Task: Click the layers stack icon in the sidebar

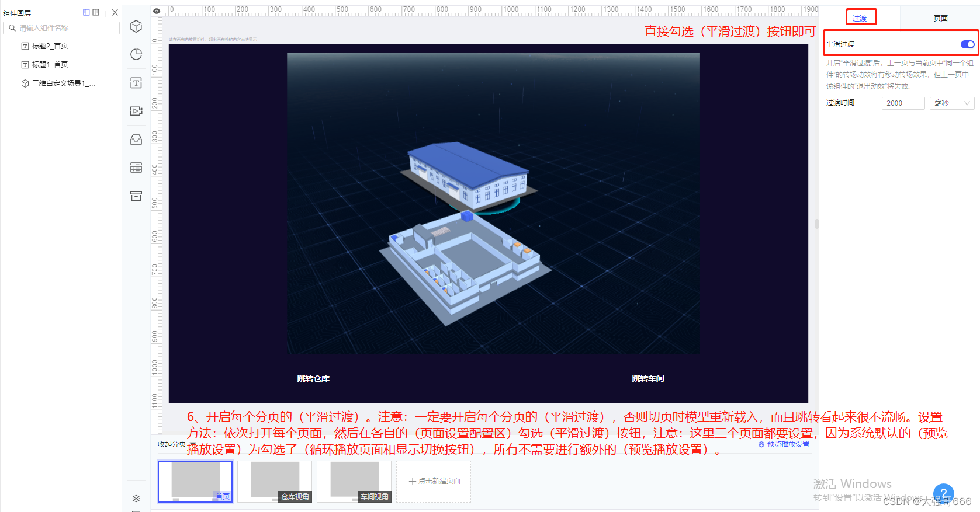Action: (136, 499)
